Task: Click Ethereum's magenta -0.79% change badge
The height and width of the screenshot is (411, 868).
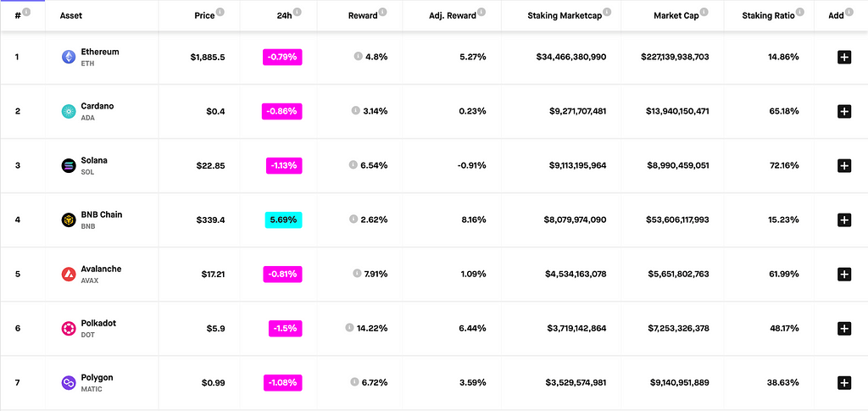Action: click(282, 57)
